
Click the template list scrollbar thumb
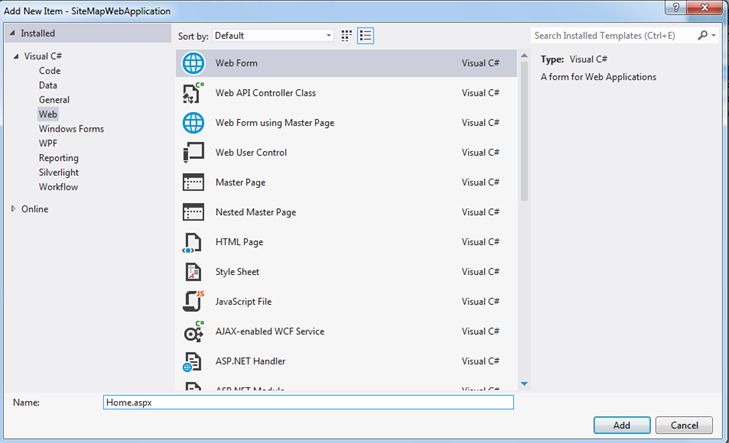tap(524, 131)
